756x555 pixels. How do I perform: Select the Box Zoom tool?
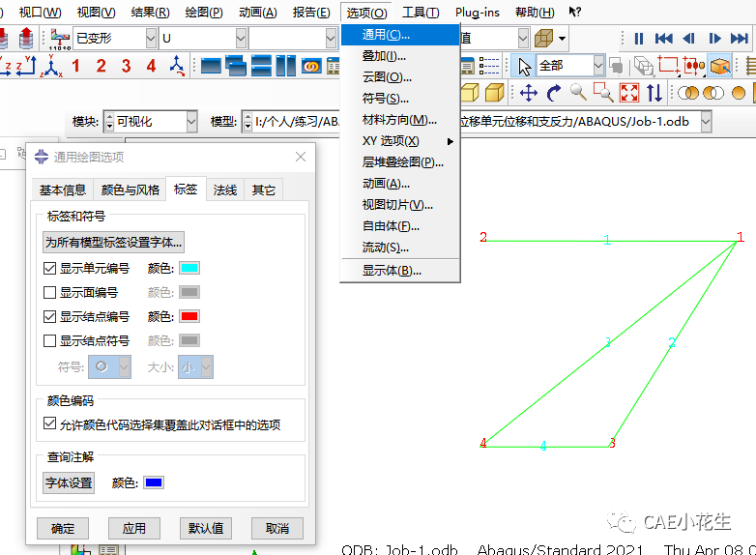click(x=603, y=93)
